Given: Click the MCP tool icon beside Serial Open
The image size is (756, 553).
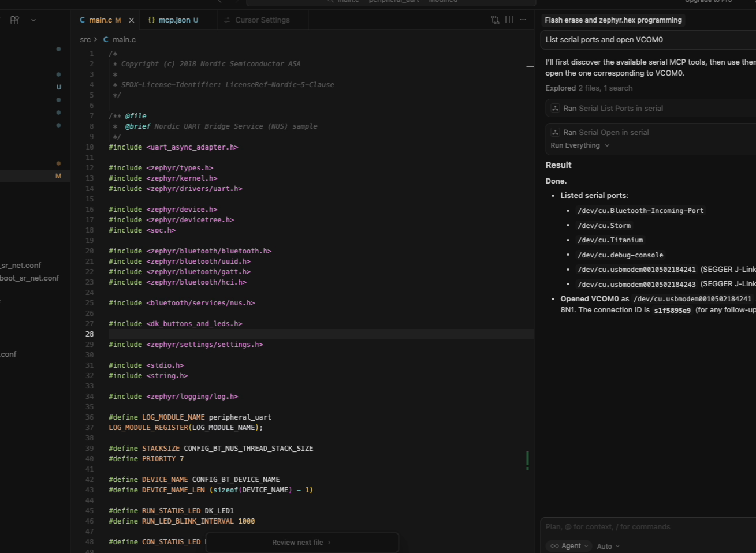Looking at the screenshot, I should [555, 133].
